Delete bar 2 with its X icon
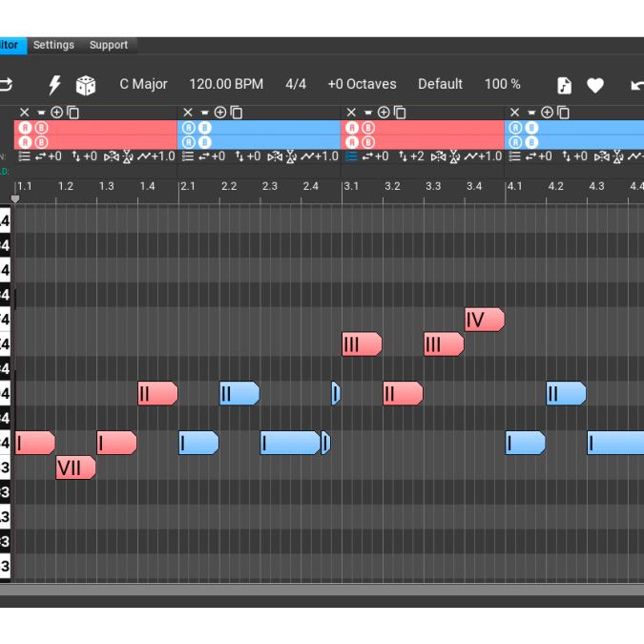644x644 pixels. [188, 113]
